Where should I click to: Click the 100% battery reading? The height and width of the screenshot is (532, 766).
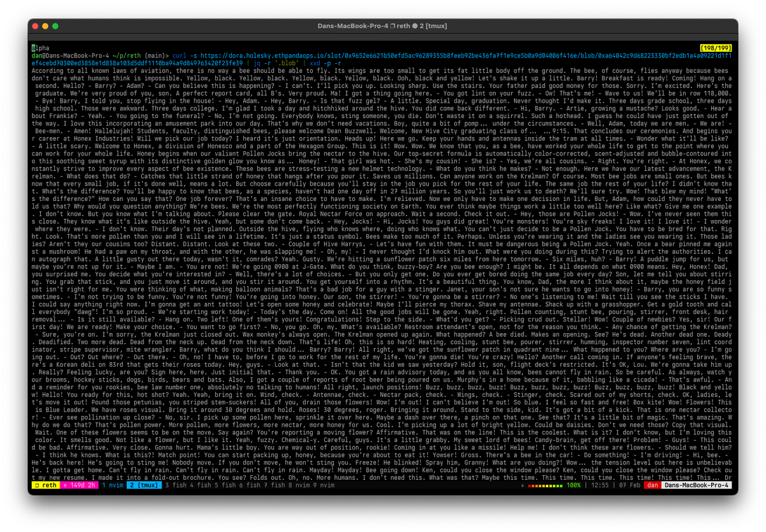click(x=573, y=485)
